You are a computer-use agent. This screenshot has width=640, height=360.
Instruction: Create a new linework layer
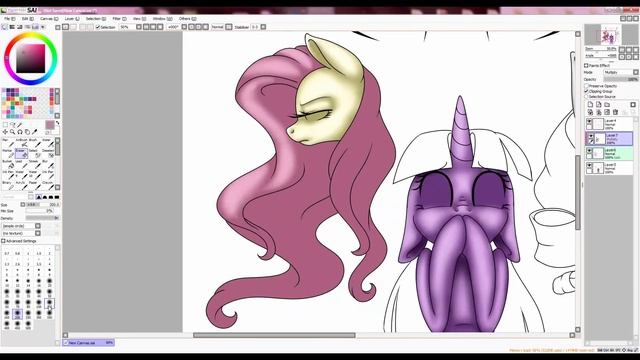click(598, 105)
